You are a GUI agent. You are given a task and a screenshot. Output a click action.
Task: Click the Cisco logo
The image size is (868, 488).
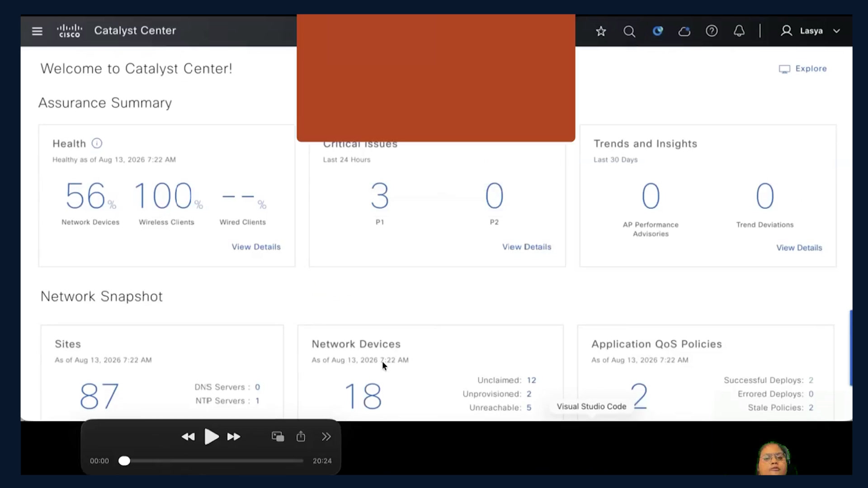[70, 31]
